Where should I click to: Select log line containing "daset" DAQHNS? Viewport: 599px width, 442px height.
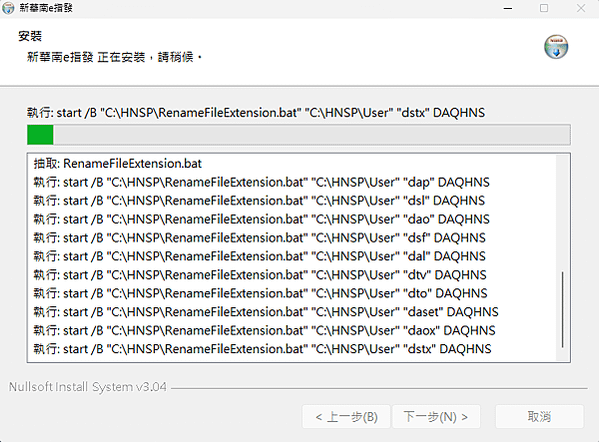tap(266, 312)
